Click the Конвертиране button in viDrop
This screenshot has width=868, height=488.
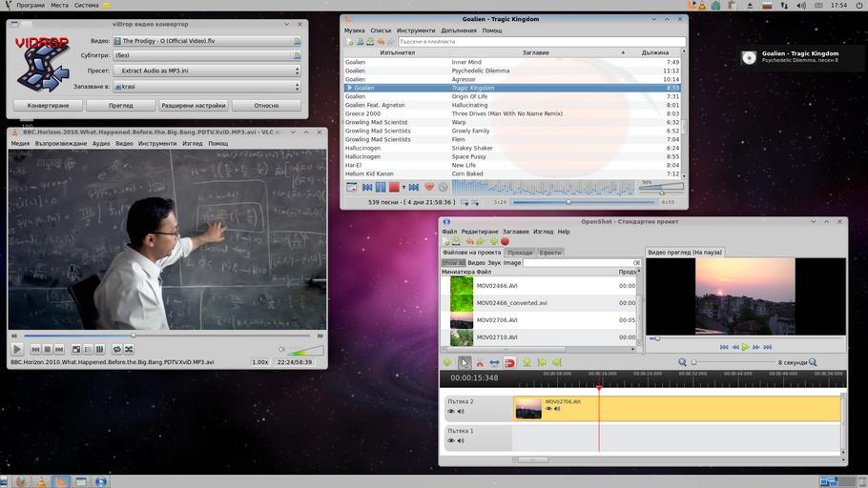(x=48, y=106)
